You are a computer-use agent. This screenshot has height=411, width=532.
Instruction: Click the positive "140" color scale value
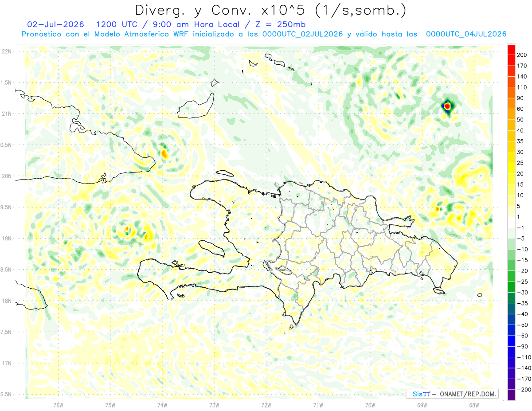(522, 77)
